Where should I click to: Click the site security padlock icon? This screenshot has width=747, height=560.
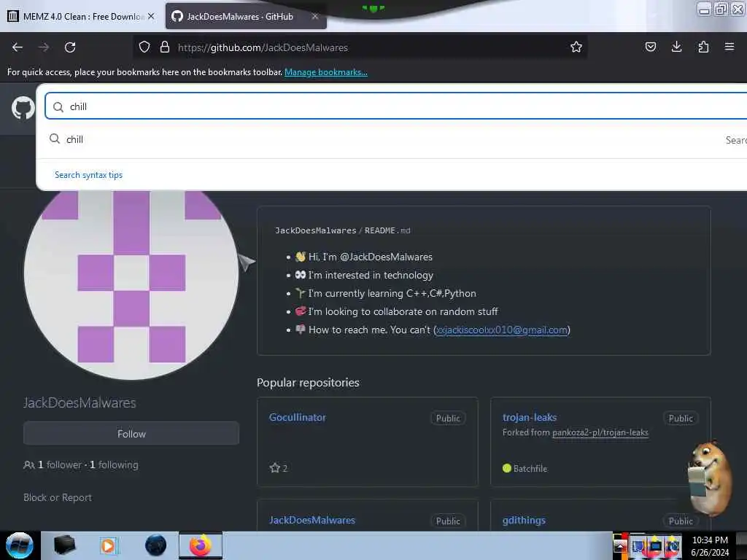point(165,47)
